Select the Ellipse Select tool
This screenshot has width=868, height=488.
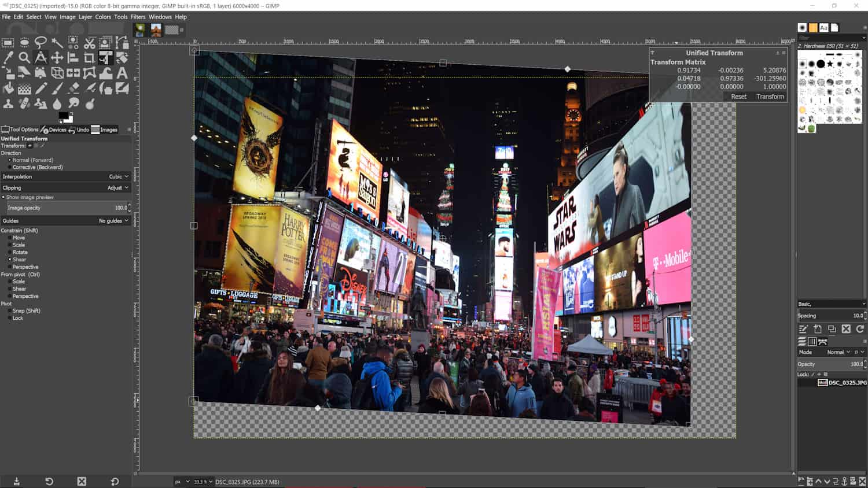click(x=24, y=42)
